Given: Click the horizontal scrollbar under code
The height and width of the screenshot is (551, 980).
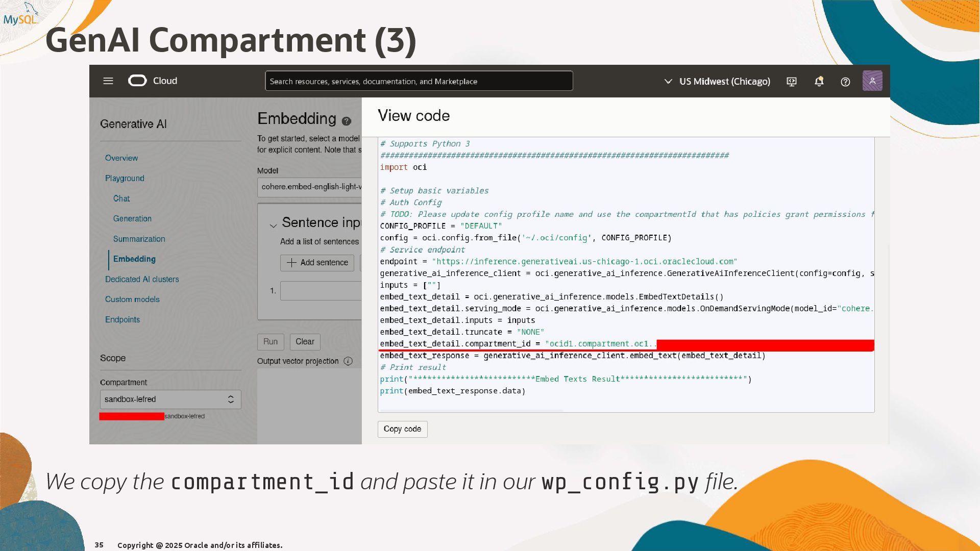Looking at the screenshot, I should pos(471,410).
